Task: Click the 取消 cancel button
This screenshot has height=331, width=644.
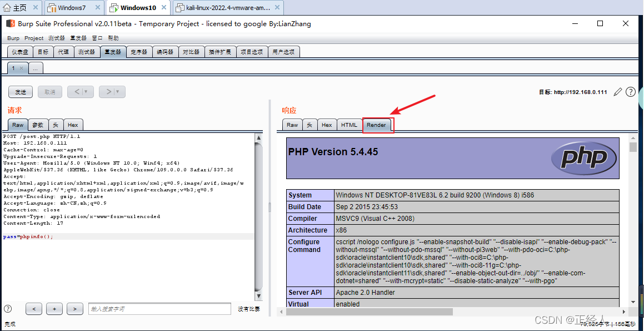Action: tap(49, 92)
